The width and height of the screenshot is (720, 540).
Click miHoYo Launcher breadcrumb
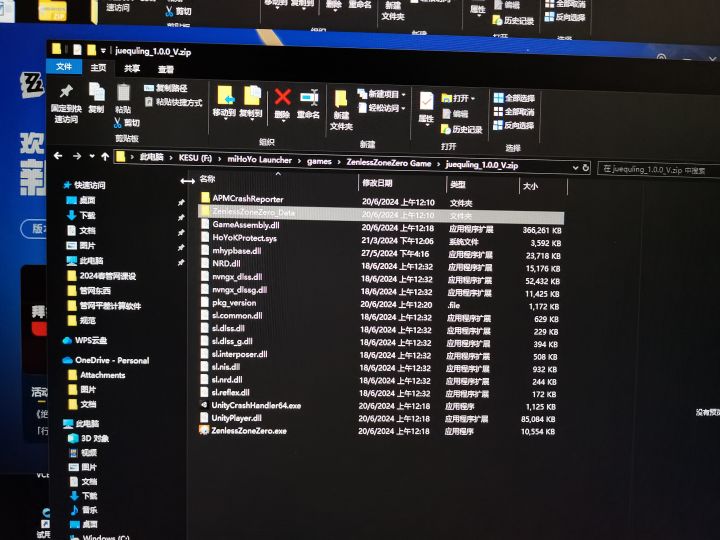pyautogui.click(x=259, y=160)
